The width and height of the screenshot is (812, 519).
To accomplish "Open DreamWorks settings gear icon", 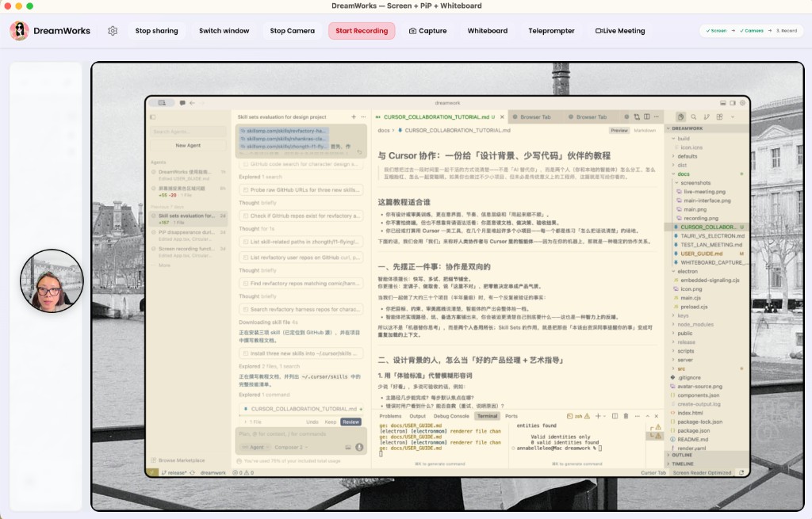I will click(113, 31).
